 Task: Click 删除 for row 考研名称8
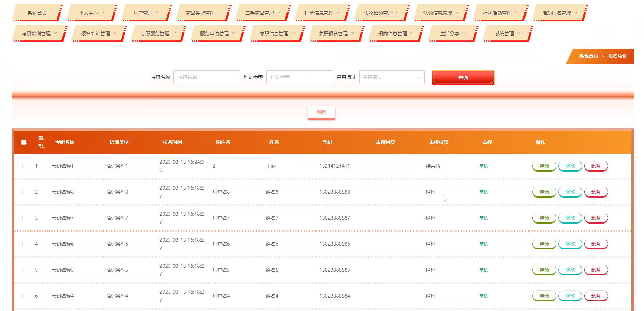[596, 192]
